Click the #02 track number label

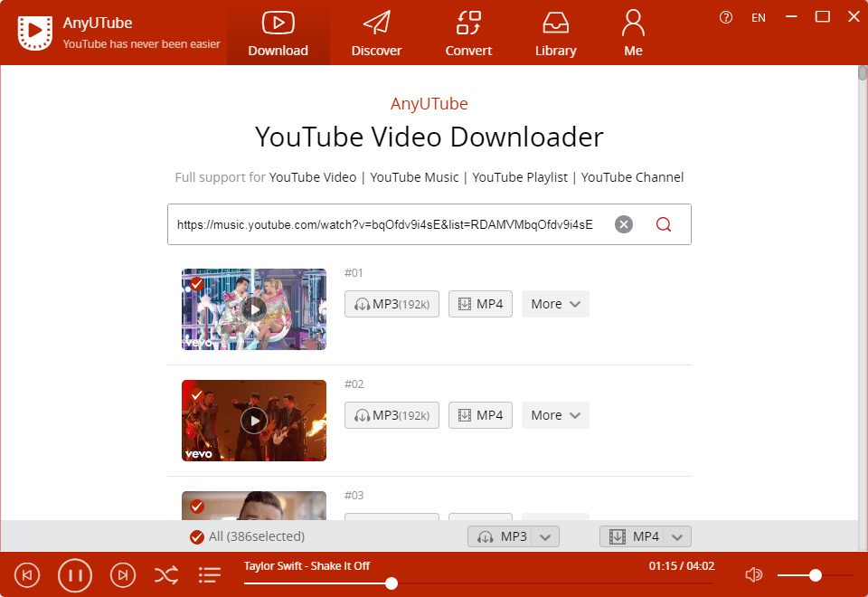pos(354,384)
